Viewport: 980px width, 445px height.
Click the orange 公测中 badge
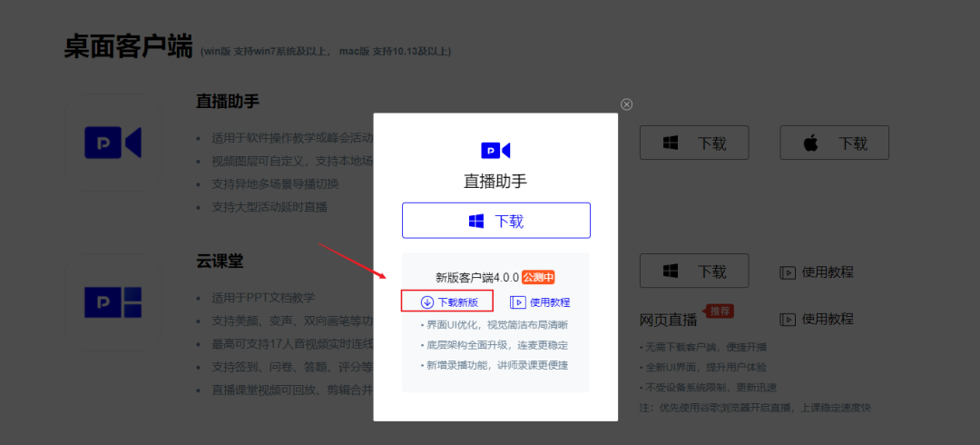[x=538, y=278]
